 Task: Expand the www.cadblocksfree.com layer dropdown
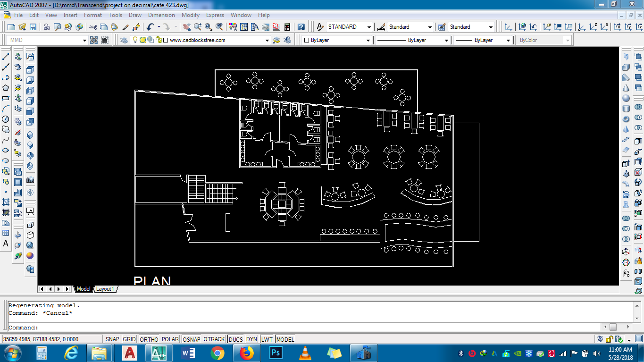(268, 41)
